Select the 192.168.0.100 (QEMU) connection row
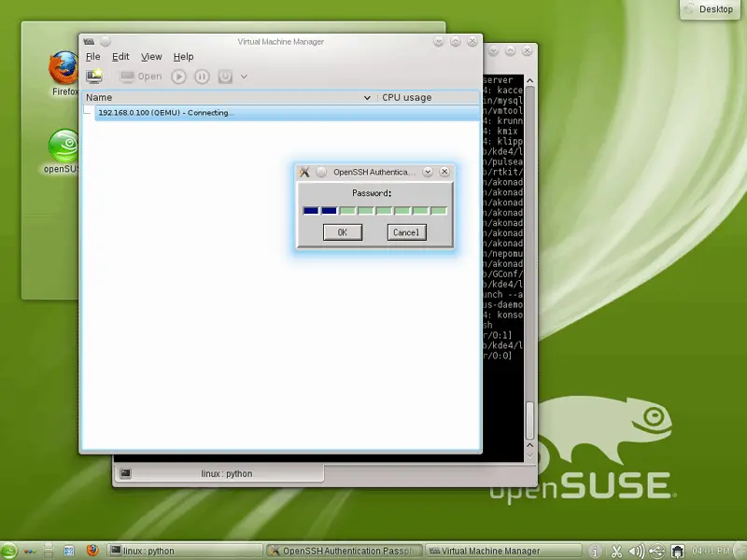 click(x=287, y=113)
